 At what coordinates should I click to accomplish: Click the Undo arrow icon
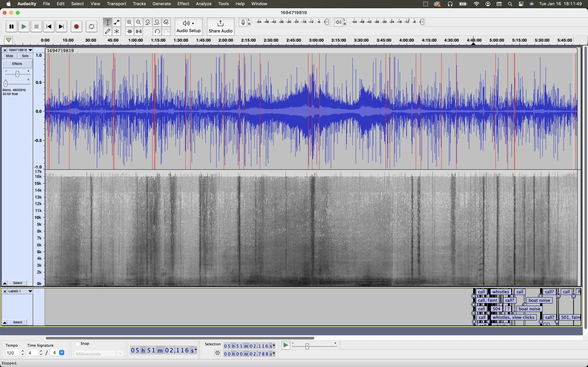click(x=157, y=31)
